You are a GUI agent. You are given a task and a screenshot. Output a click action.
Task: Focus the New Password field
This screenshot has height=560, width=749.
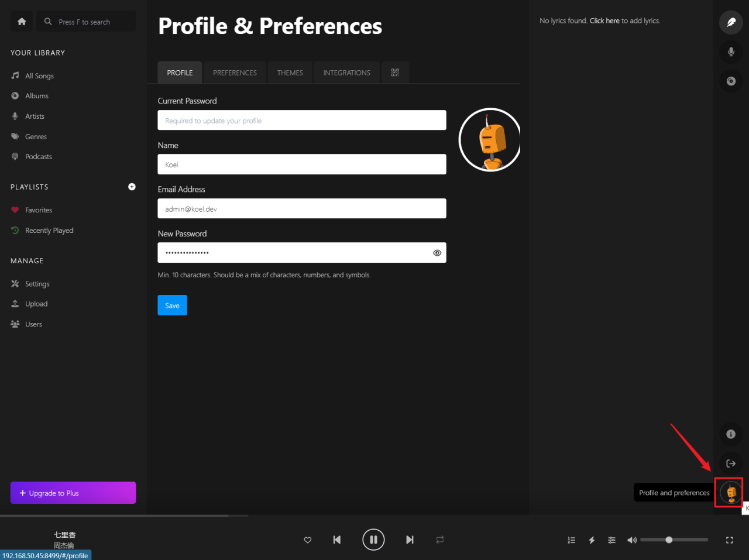click(x=302, y=253)
